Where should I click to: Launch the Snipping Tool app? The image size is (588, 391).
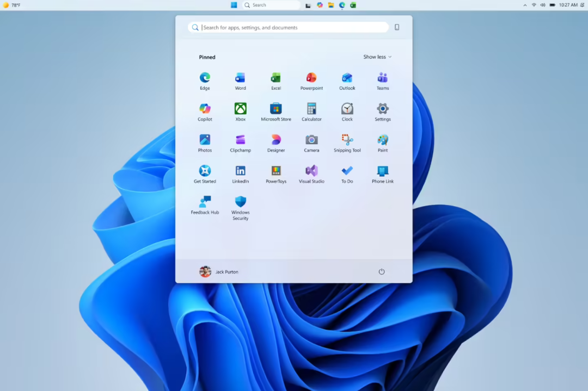(x=347, y=144)
